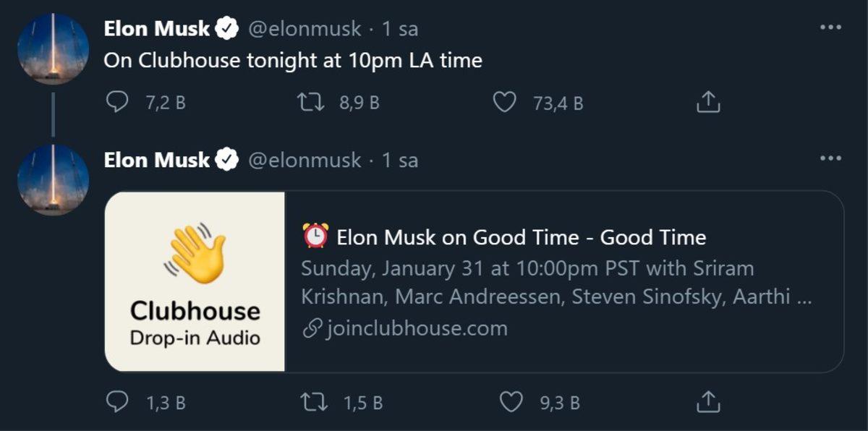Like the tweet with the Clubhouse card
This screenshot has height=431, width=868.
(x=514, y=403)
